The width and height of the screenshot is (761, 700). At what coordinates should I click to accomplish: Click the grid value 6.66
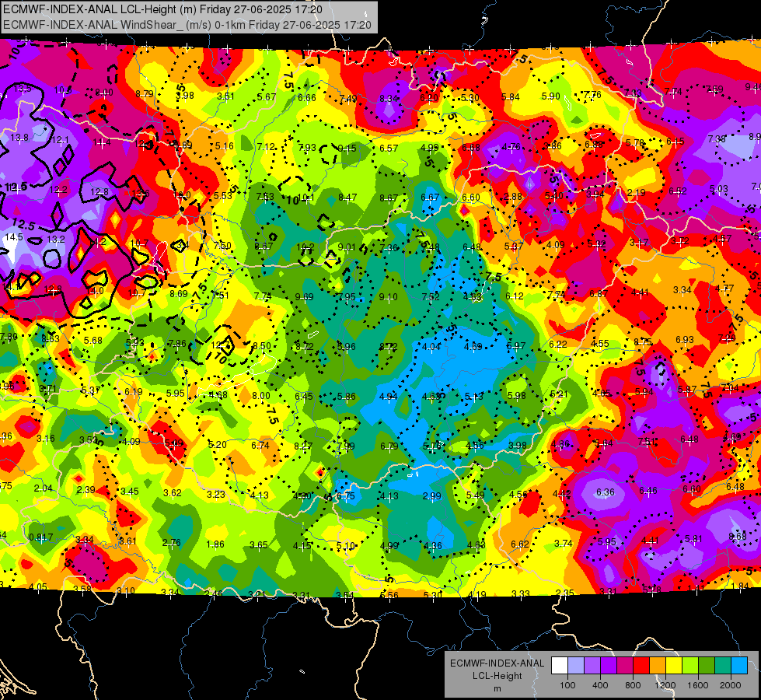pos(307,98)
